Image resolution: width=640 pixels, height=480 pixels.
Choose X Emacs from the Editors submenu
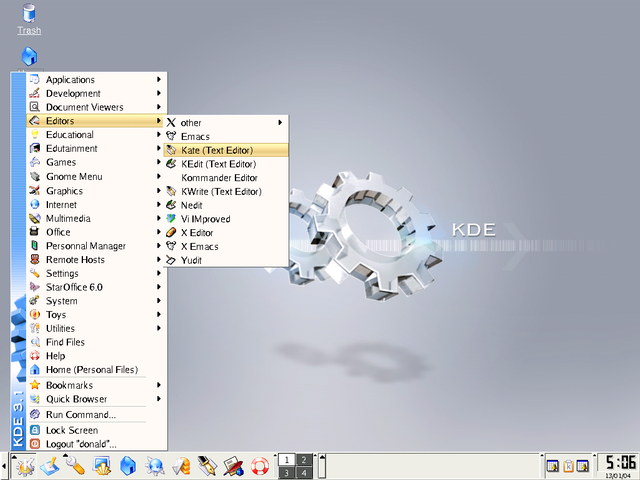point(226,246)
